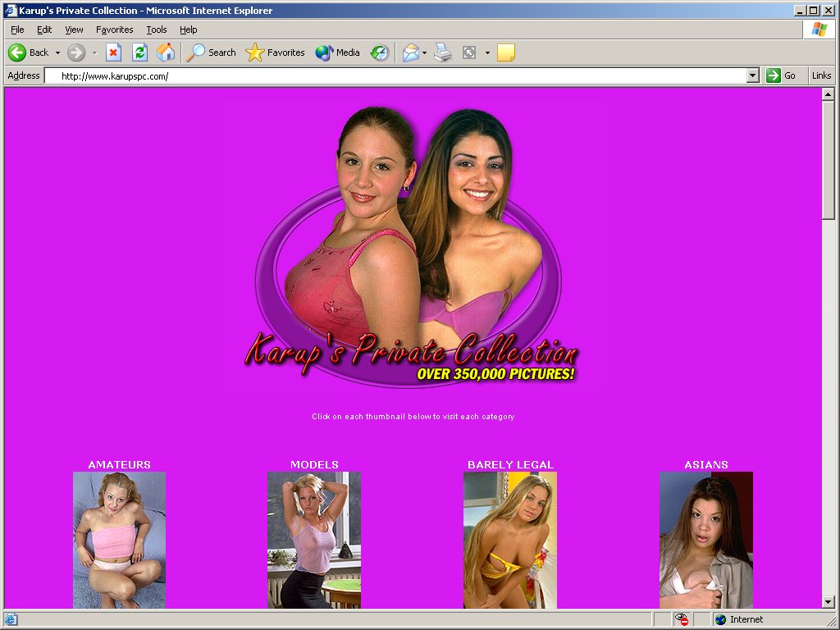Viewport: 840px width, 630px height.
Task: Print the page using the printer icon
Action: pos(443,52)
